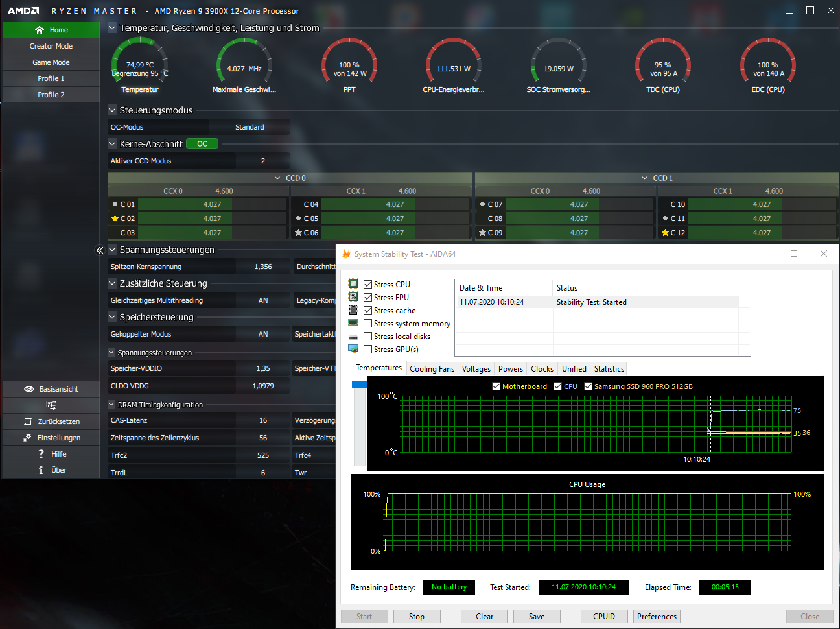Collapse the Spannungssteuerungen section
This screenshot has width=840, height=629.
(x=112, y=250)
